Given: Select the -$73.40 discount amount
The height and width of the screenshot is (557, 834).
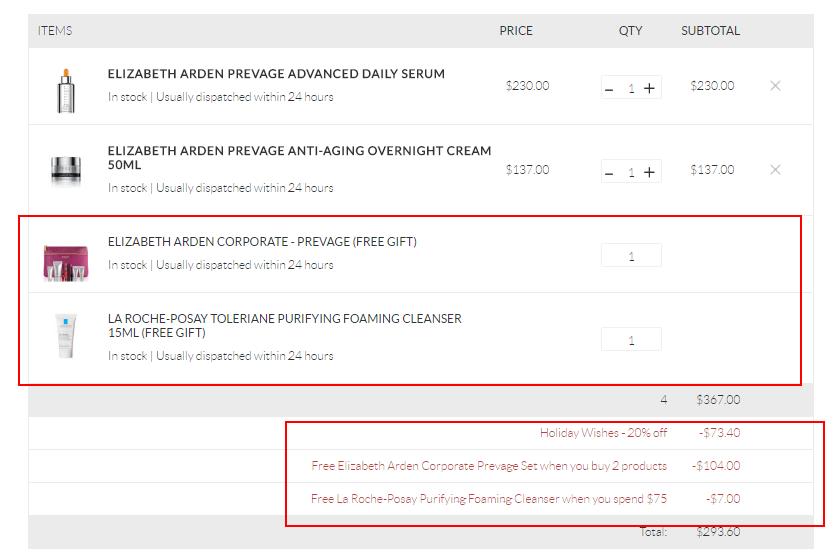Looking at the screenshot, I should tap(719, 433).
